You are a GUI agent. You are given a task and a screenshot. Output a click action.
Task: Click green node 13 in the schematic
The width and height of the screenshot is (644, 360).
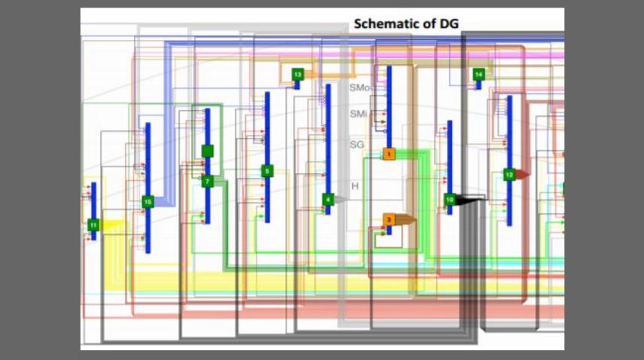tap(297, 75)
